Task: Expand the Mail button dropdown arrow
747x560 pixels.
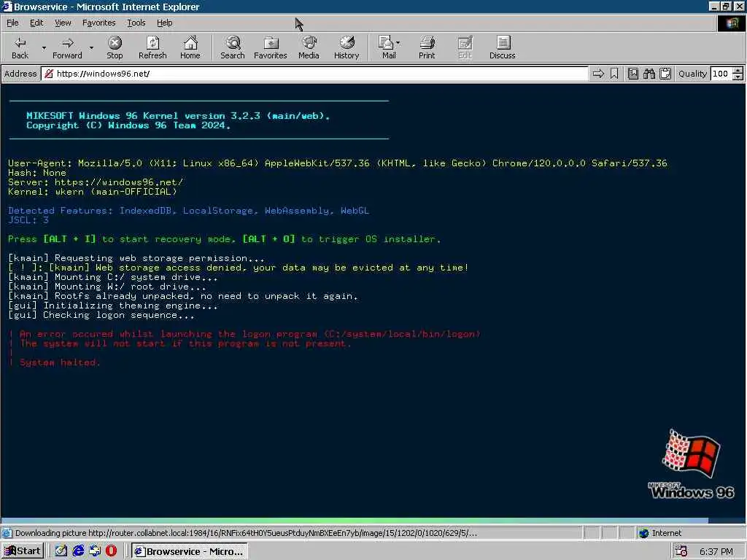Action: (398, 43)
